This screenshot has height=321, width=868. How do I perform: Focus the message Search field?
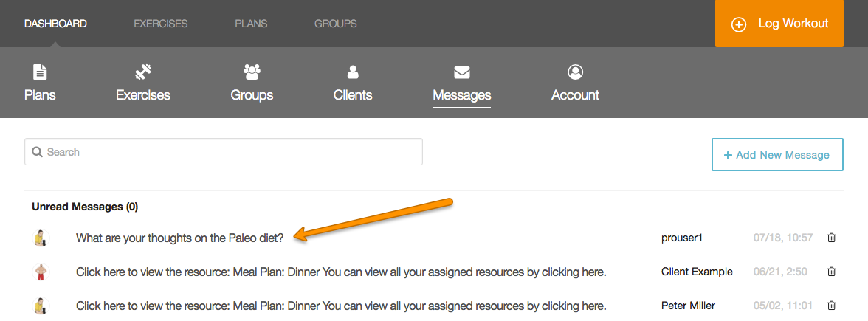(x=224, y=152)
